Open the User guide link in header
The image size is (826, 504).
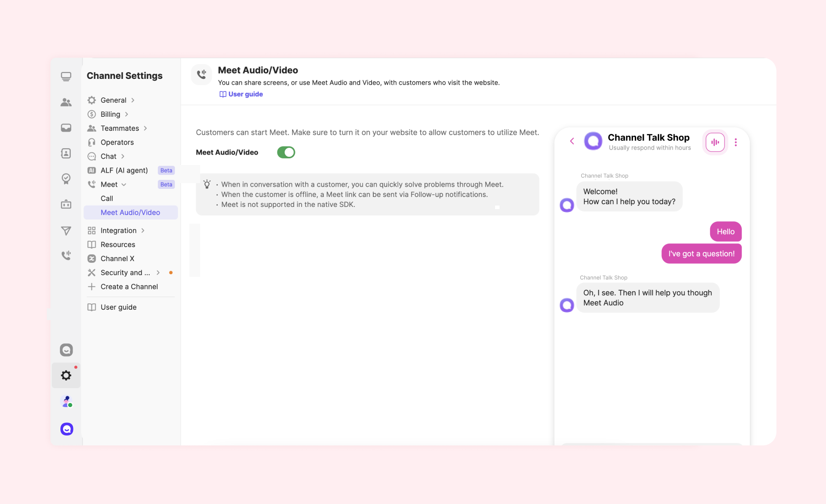[x=241, y=94]
